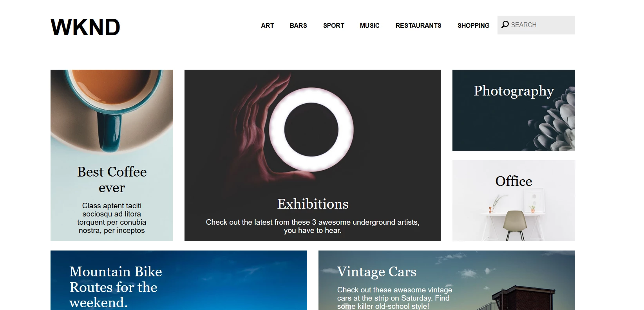This screenshot has width=644, height=310.
Task: Open the WKND logo homepage
Action: click(x=85, y=27)
